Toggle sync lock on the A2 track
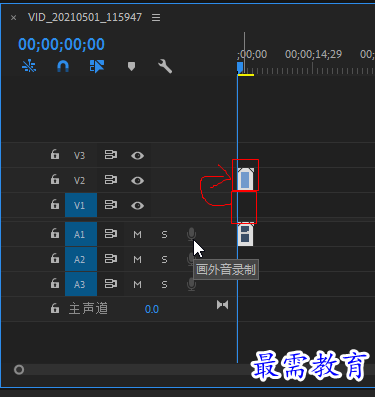 click(111, 258)
